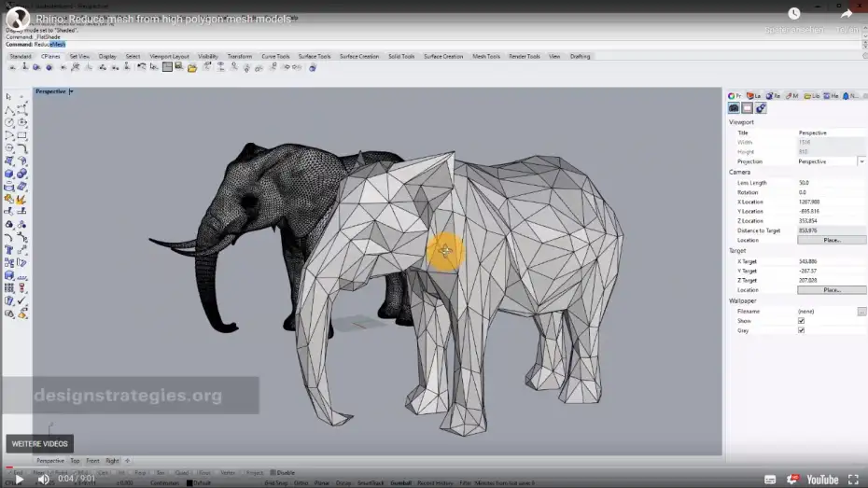Toggle SmartTrack in status bar
The height and width of the screenshot is (488, 868).
(371, 483)
